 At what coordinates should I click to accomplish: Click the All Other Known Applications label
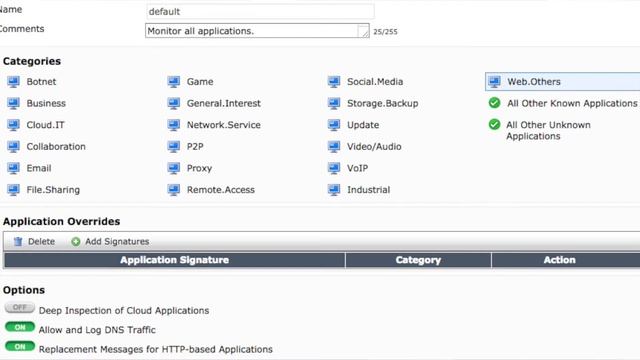(572, 103)
